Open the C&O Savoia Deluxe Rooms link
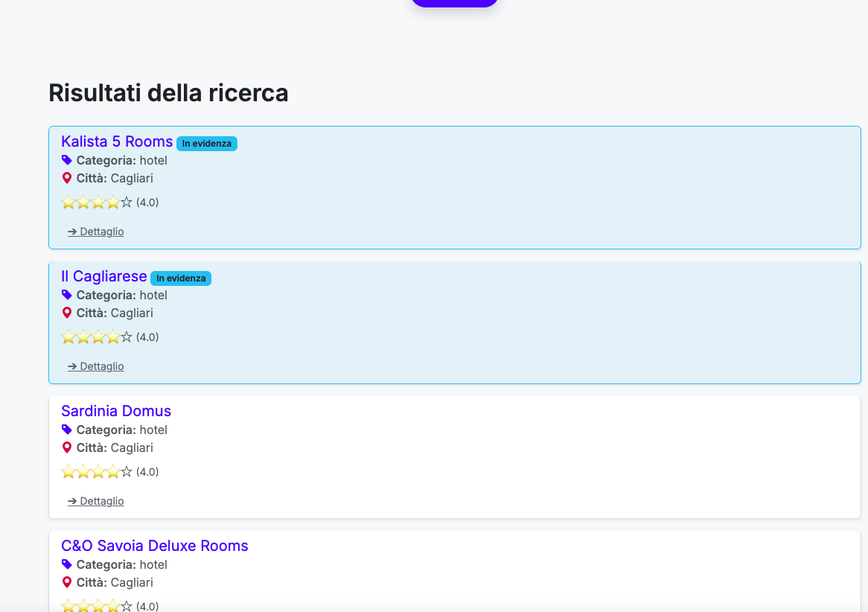868x612 pixels. [x=155, y=546]
